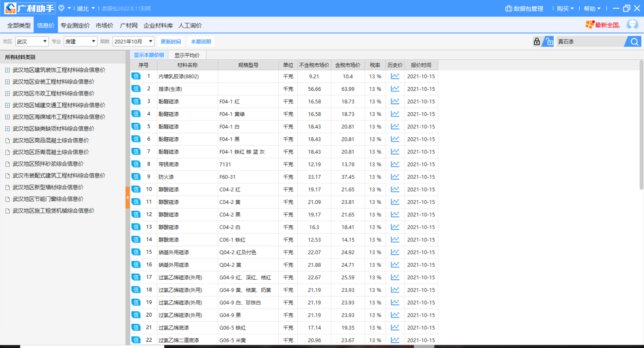The image size is (644, 348).
Task: Expand 武汉地区安装工程材料综合信息价 node
Action: point(7,82)
